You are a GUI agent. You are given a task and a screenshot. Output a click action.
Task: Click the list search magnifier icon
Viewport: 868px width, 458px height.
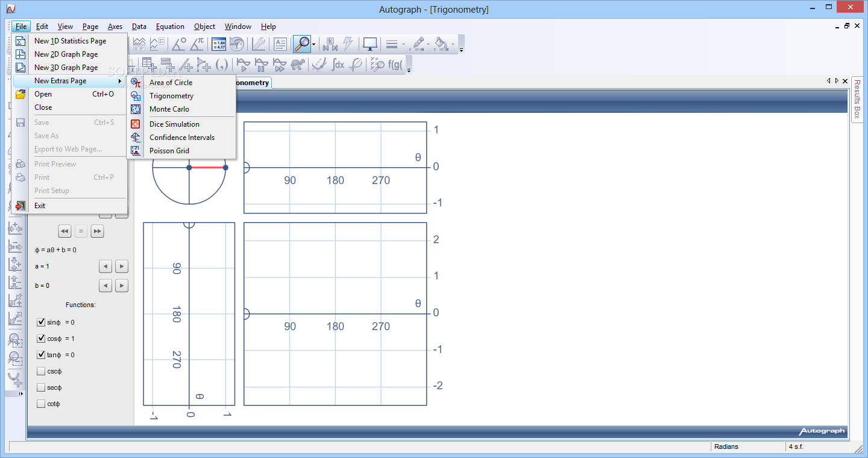[377, 64]
